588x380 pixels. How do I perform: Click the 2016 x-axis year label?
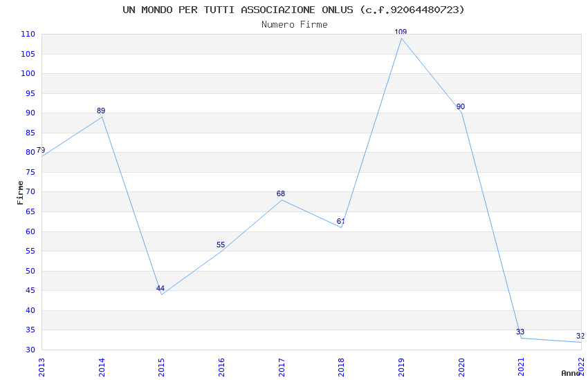221,367
